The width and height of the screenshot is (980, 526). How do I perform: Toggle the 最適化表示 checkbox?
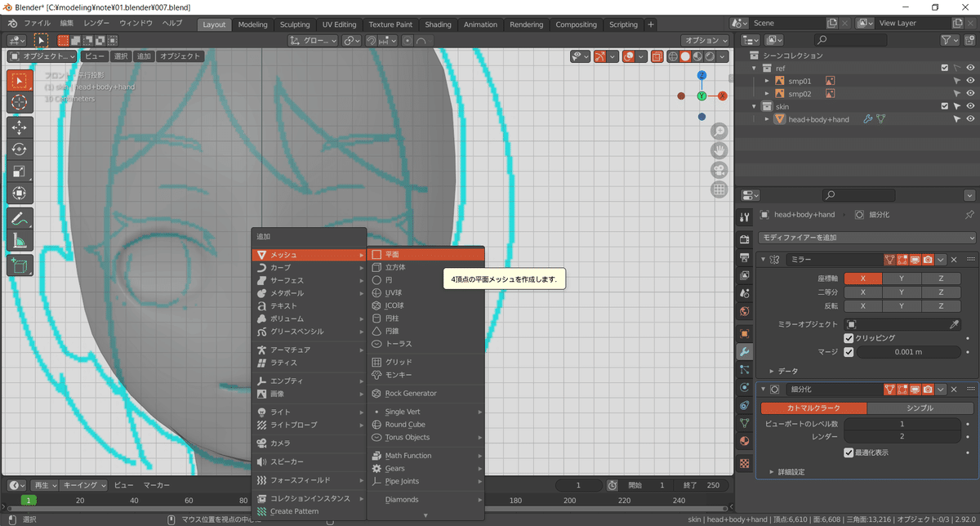(849, 452)
